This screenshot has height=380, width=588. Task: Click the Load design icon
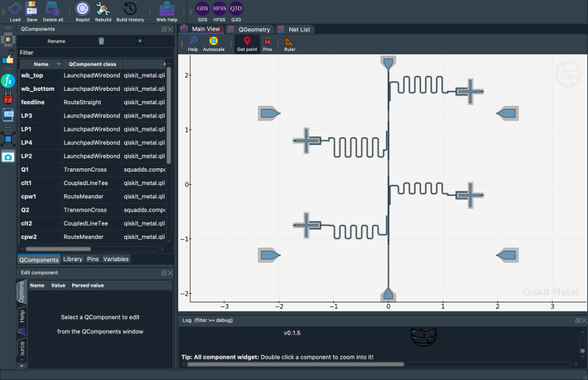tap(15, 12)
